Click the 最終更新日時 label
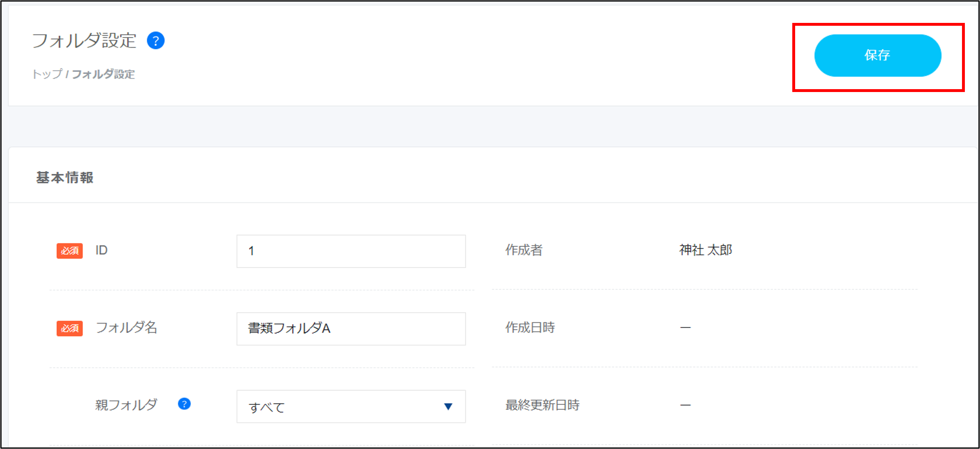 pos(542,405)
